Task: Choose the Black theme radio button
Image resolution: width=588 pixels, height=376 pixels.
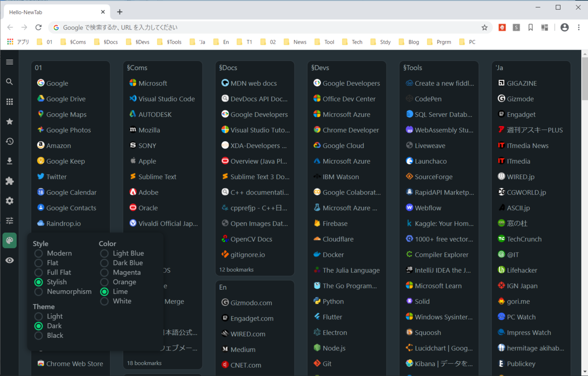Action: click(39, 335)
